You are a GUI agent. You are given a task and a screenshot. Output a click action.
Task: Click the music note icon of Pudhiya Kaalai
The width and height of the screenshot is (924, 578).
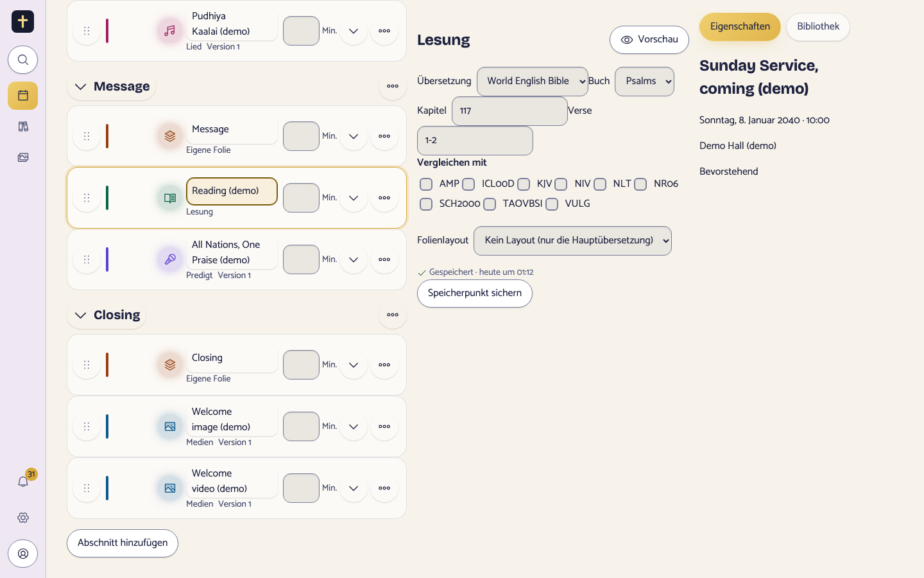click(x=170, y=31)
